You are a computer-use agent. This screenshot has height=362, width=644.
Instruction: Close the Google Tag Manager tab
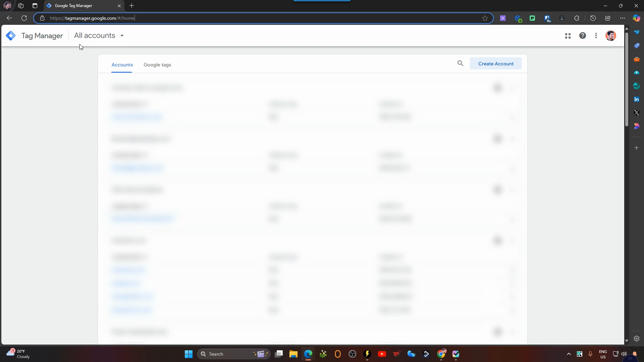click(119, 6)
